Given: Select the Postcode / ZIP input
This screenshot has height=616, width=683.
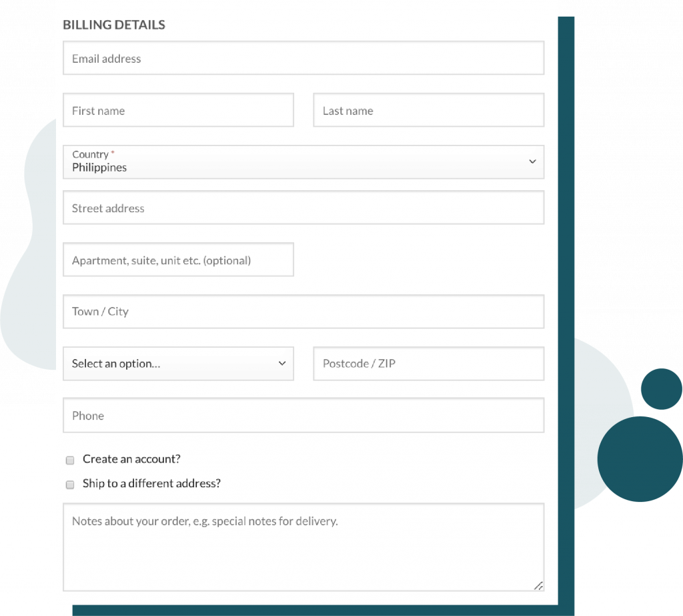Looking at the screenshot, I should pos(428,364).
